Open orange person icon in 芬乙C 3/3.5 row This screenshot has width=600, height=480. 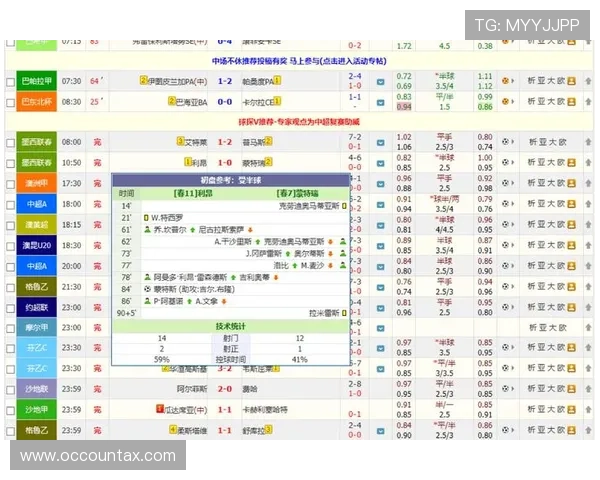(x=571, y=368)
